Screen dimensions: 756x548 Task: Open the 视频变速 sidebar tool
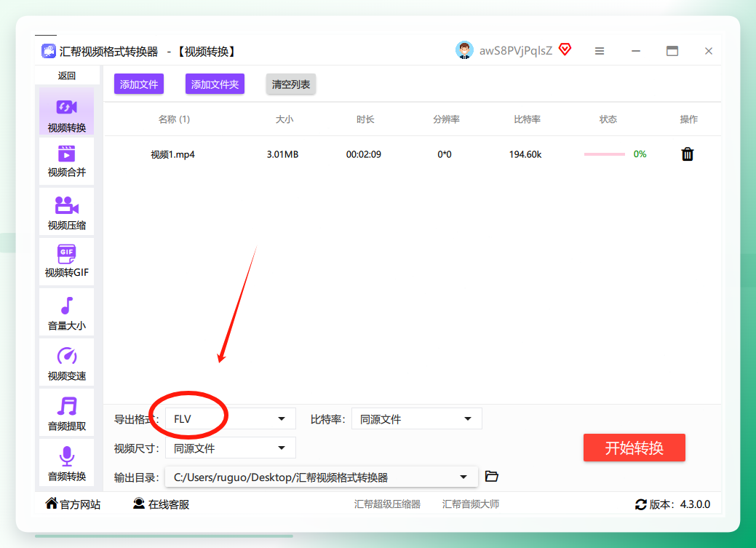(66, 362)
